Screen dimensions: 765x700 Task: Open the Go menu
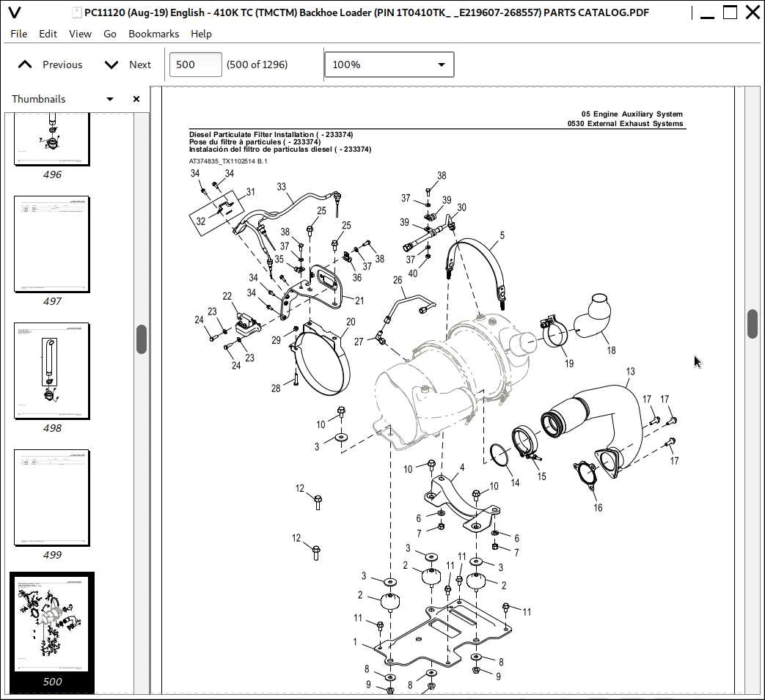110,34
